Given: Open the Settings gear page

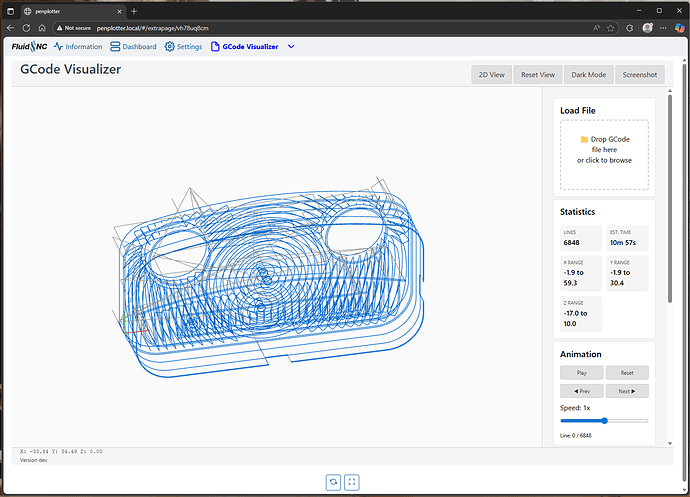Looking at the screenshot, I should point(183,47).
